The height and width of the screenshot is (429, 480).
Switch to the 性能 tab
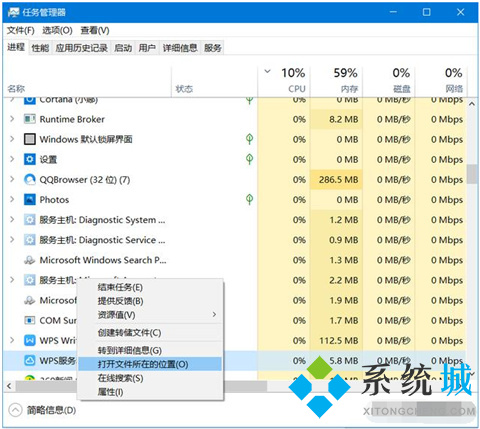coord(40,48)
